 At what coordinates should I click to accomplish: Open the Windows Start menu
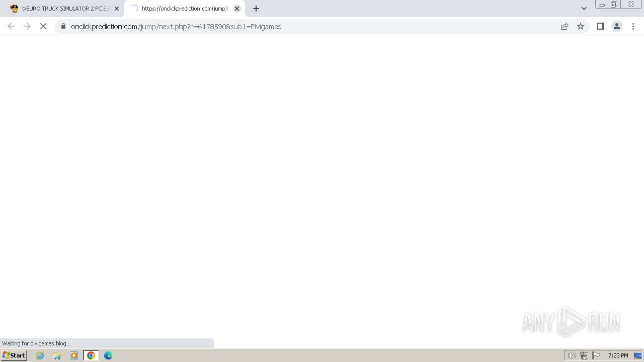point(14,355)
